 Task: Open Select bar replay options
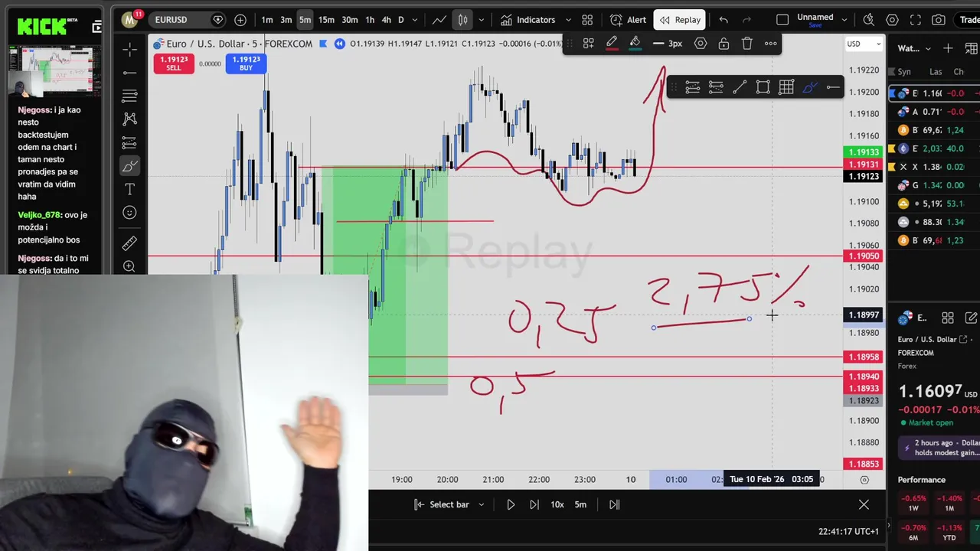pyautogui.click(x=449, y=504)
